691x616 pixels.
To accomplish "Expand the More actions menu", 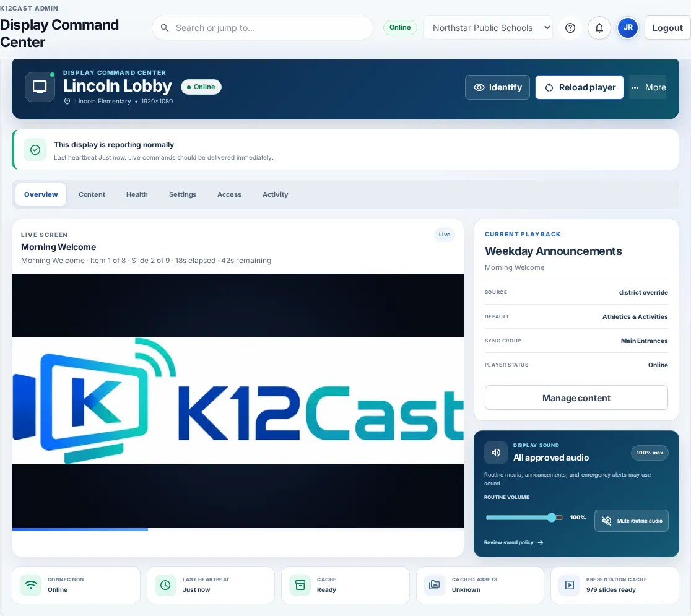I will point(648,87).
